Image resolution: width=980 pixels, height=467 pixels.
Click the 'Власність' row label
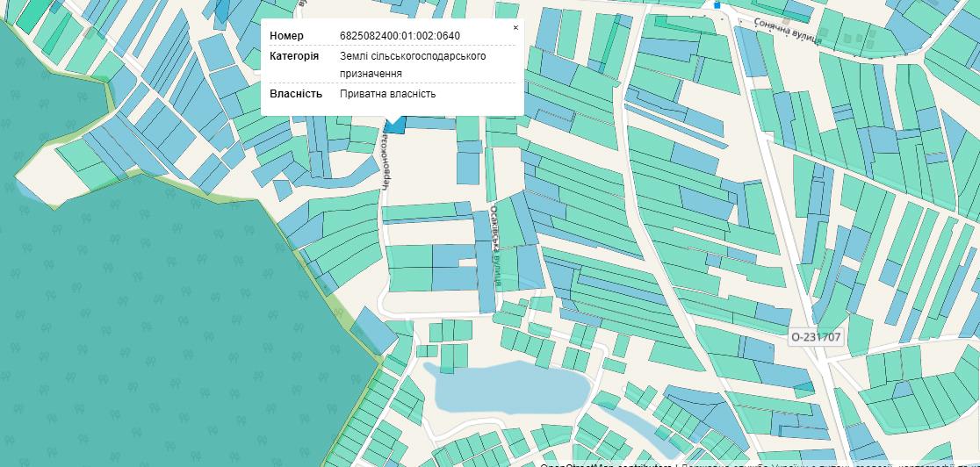tap(296, 94)
